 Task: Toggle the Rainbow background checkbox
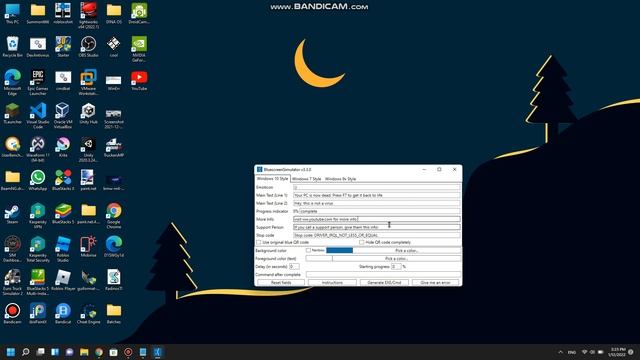pyautogui.click(x=308, y=250)
